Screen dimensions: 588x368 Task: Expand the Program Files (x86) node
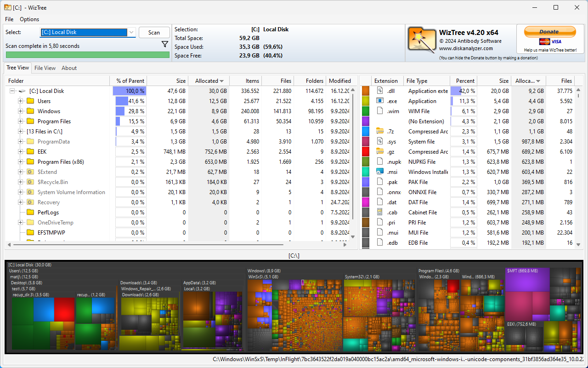[20, 162]
